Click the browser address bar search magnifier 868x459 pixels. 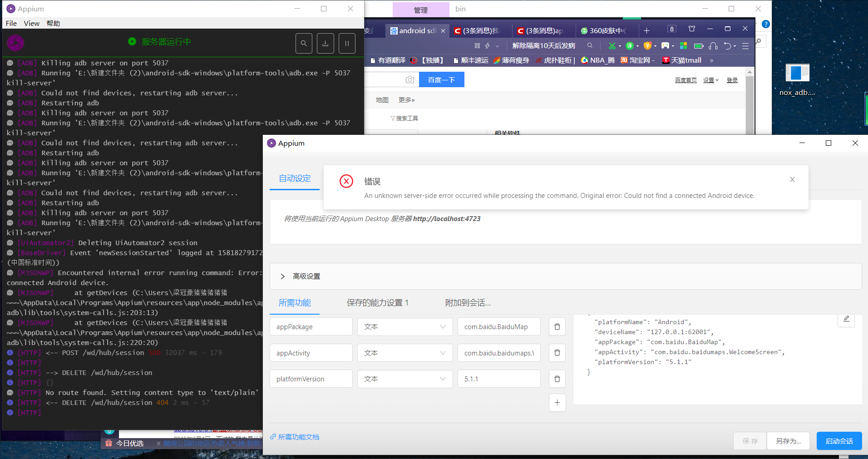[x=590, y=45]
